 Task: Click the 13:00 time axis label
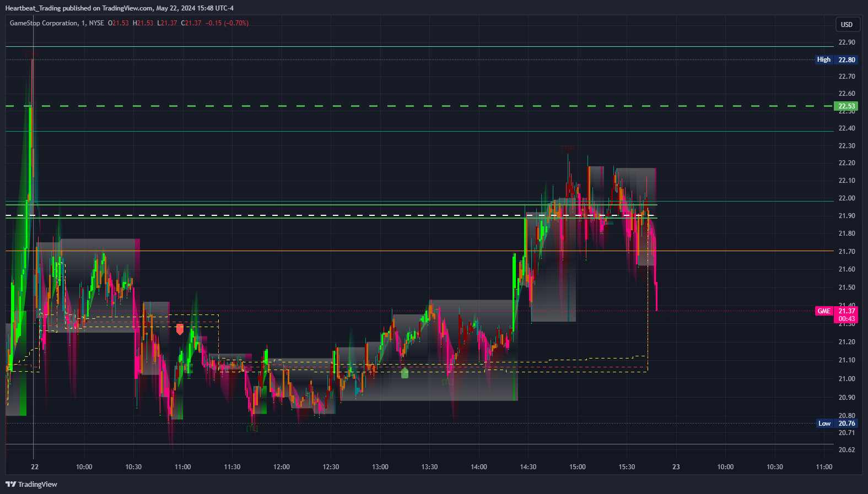[x=380, y=467]
